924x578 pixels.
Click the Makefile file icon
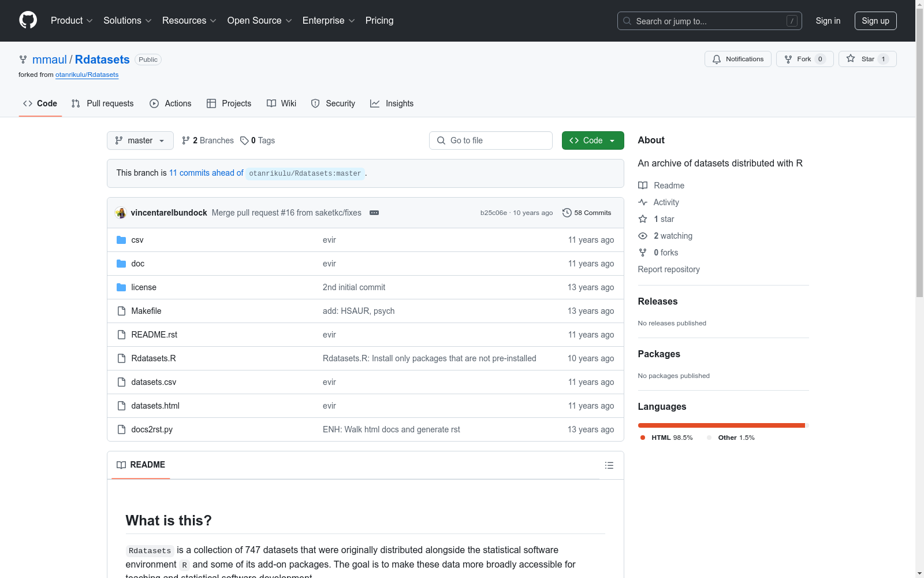tap(121, 311)
